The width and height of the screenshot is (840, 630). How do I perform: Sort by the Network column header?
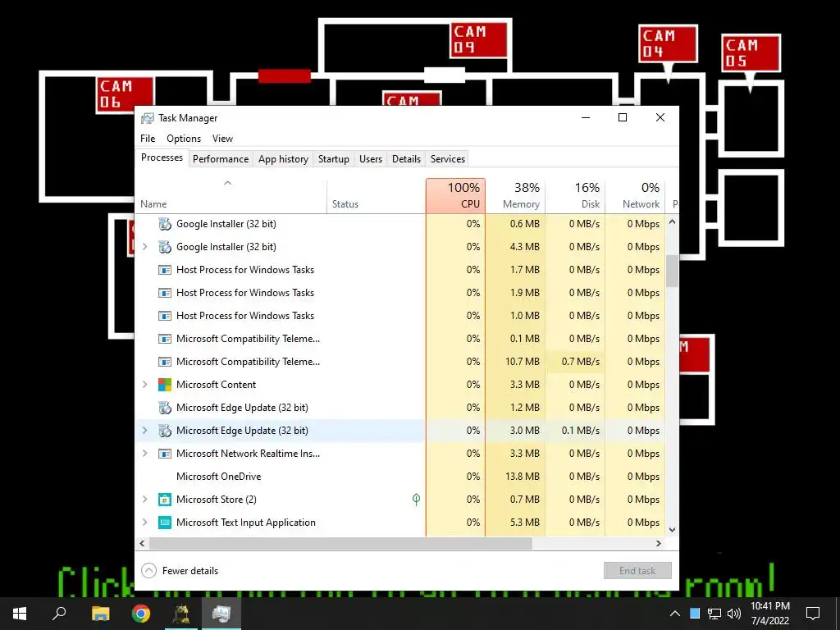click(x=635, y=195)
